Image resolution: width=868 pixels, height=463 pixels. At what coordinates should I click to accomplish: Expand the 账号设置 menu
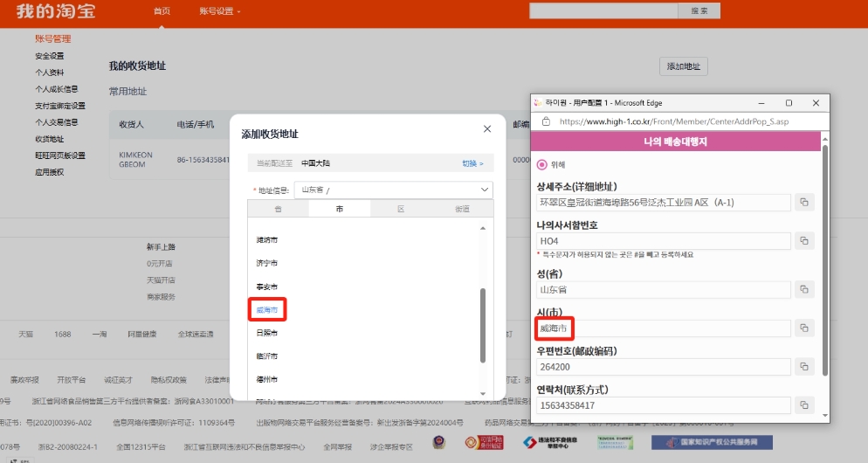click(x=220, y=11)
